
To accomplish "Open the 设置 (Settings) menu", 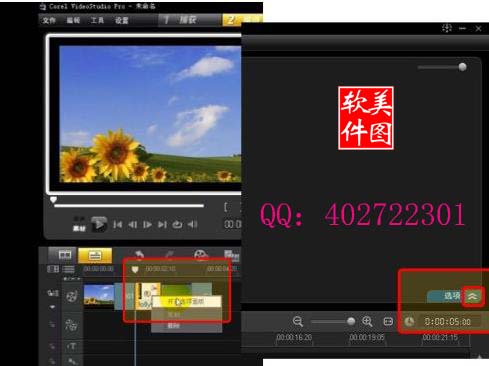I will click(122, 20).
